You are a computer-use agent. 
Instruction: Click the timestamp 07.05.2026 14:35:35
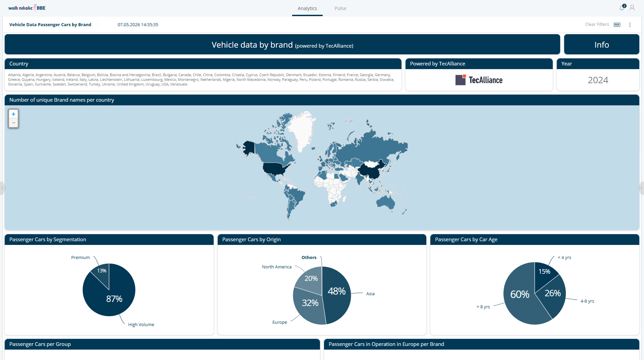coord(138,25)
